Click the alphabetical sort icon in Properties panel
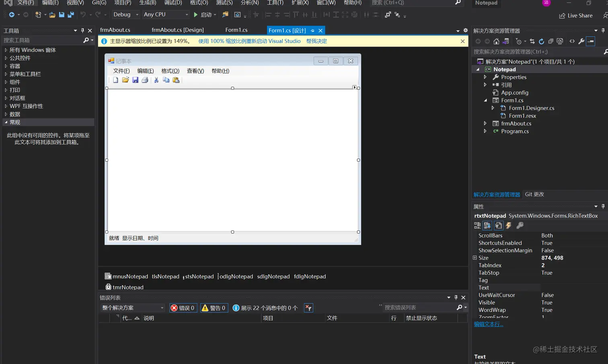 [487, 226]
